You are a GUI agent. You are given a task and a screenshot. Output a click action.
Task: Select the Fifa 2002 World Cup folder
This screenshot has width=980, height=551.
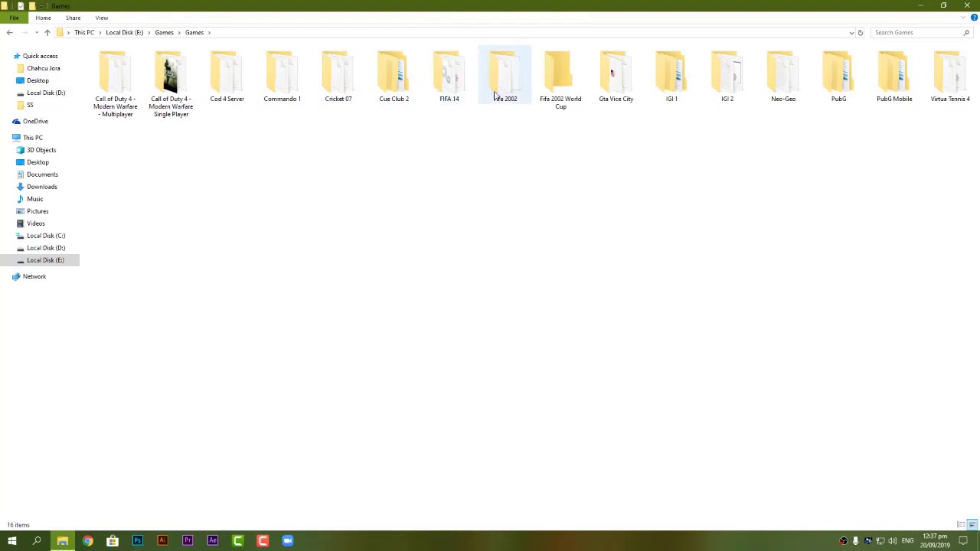click(560, 80)
